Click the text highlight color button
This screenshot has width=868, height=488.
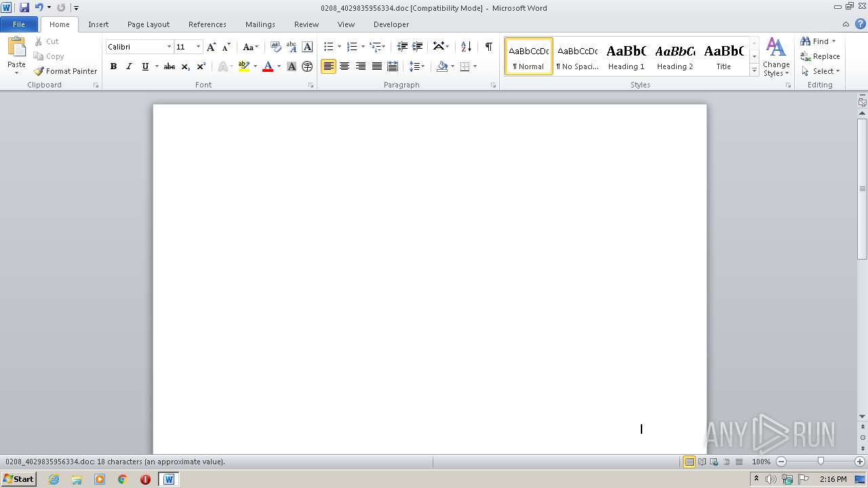click(x=244, y=66)
